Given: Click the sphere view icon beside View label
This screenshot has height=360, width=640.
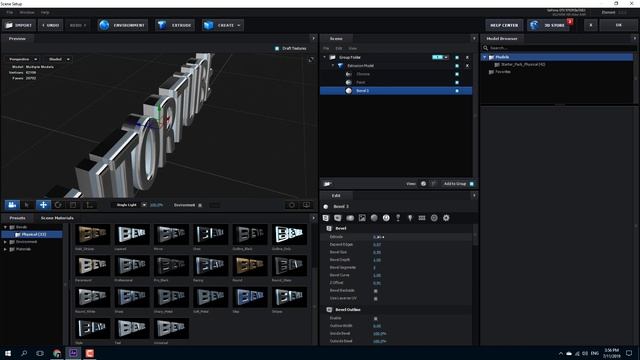Looking at the screenshot, I should coord(423,184).
